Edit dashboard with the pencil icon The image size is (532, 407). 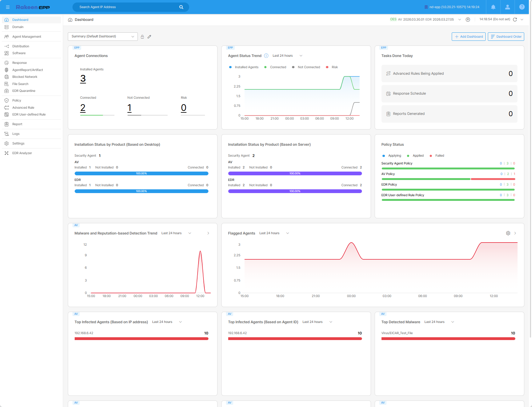tap(149, 37)
